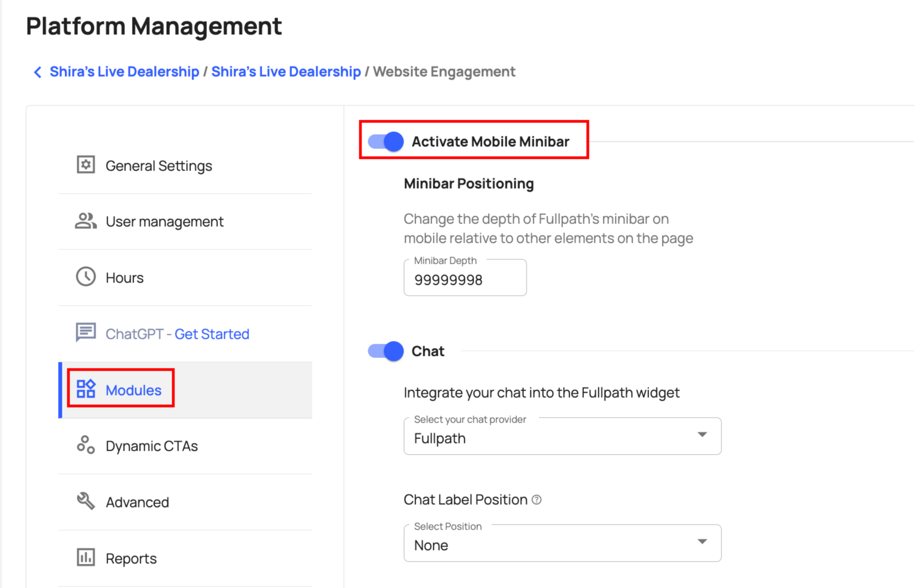Click the back chevron in breadcrumb
914x588 pixels.
pyautogui.click(x=38, y=72)
